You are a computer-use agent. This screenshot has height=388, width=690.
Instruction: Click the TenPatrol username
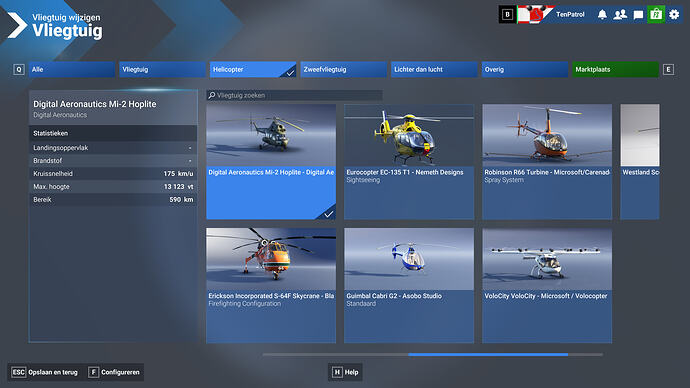(x=570, y=15)
